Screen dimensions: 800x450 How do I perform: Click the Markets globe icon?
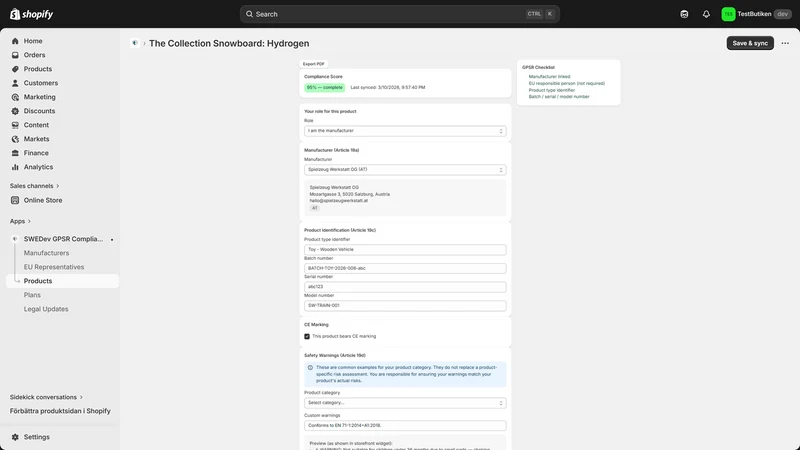coord(15,139)
